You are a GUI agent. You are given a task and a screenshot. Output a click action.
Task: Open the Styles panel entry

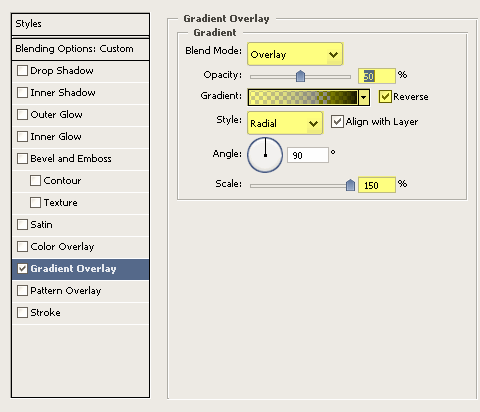(x=80, y=24)
